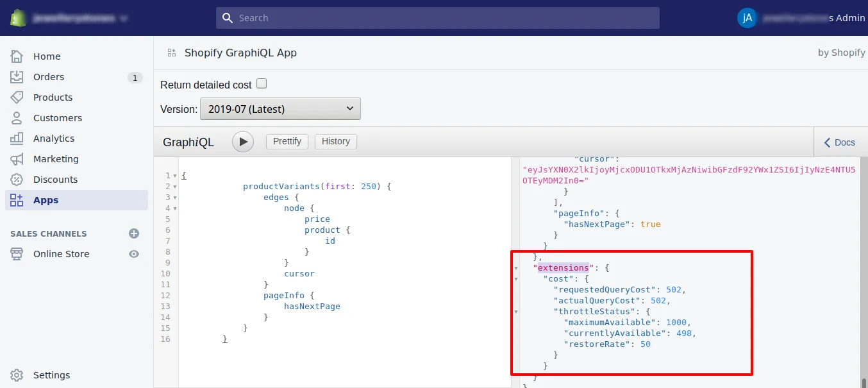Click the Settings gear icon
Viewport: 868px width, 388px height.
tap(17, 375)
